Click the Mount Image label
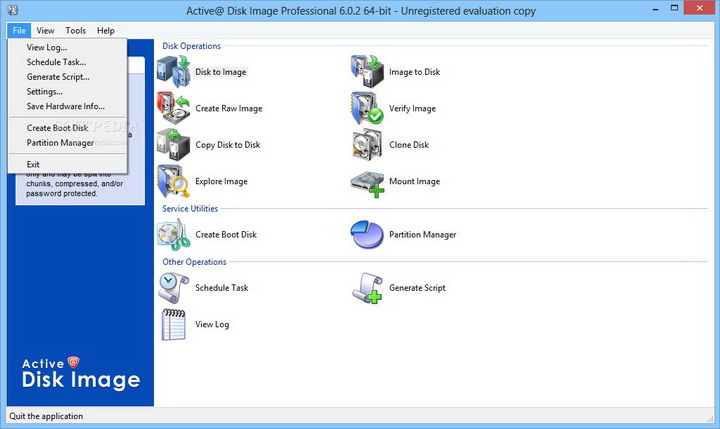Viewport: 720px width, 429px height. 414,181
